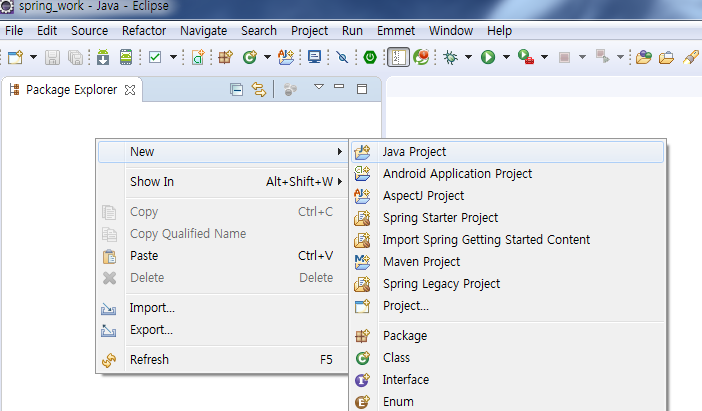The height and width of the screenshot is (411, 702).
Task: Open the Android SDK Manager icon
Action: point(103,57)
